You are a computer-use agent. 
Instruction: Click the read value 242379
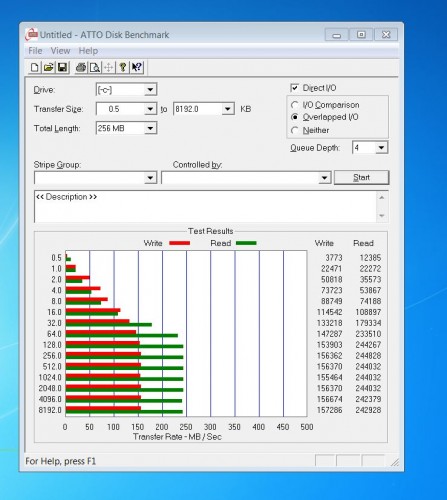click(x=368, y=399)
